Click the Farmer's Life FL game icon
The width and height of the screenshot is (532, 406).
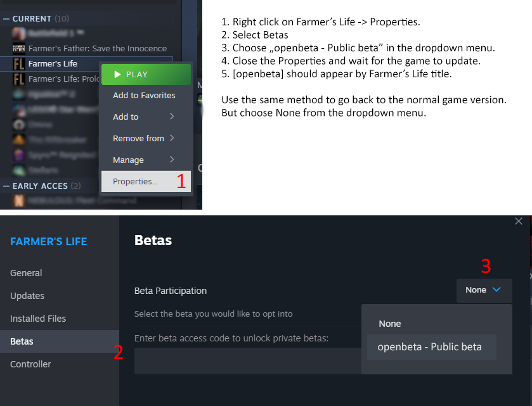(18, 64)
